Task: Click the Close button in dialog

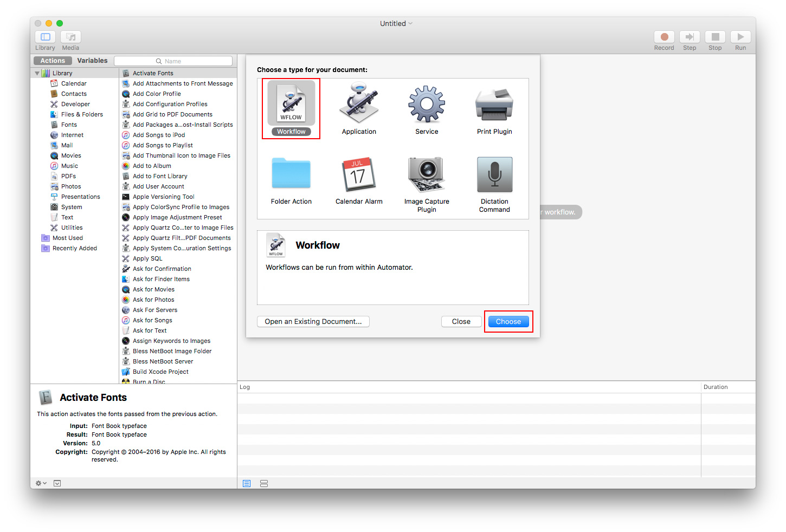Action: click(x=461, y=321)
